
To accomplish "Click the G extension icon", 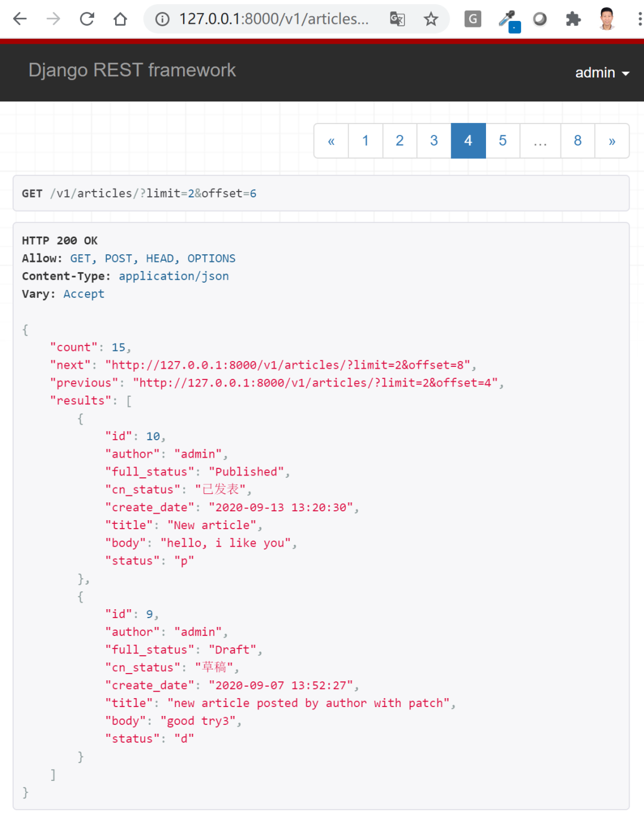I will (472, 18).
